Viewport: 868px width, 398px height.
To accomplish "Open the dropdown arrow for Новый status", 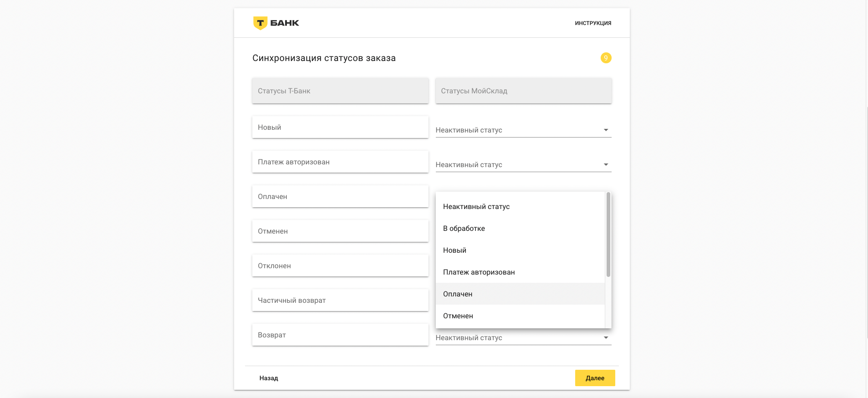I will (606, 130).
